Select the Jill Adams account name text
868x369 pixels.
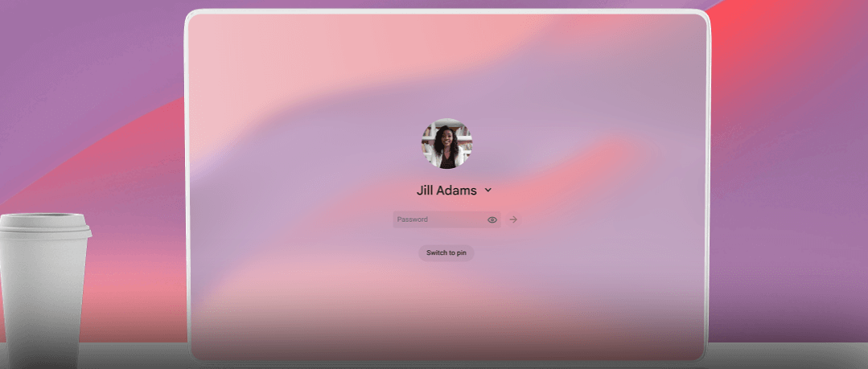pyautogui.click(x=446, y=191)
